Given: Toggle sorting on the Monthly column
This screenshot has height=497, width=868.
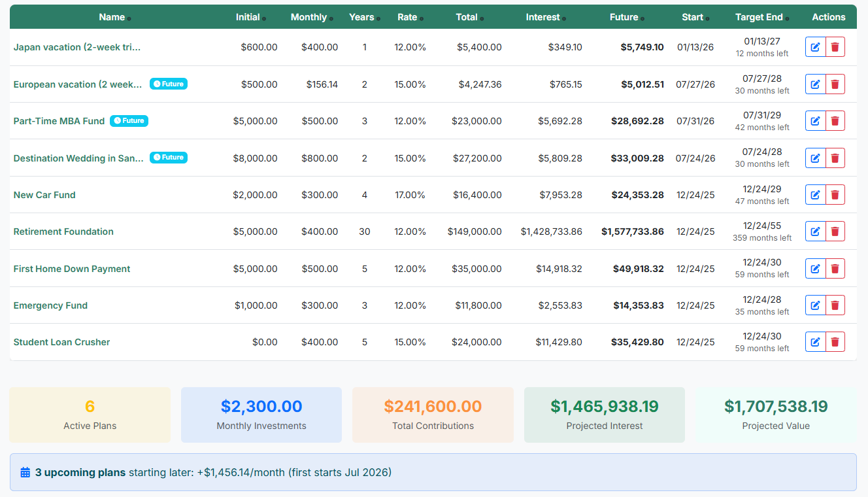Looking at the screenshot, I should click(308, 17).
